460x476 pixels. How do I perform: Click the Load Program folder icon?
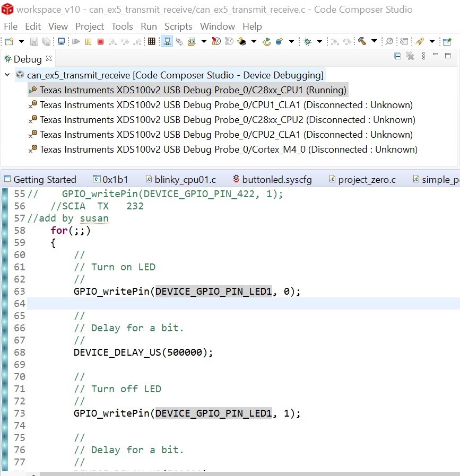(x=192, y=41)
